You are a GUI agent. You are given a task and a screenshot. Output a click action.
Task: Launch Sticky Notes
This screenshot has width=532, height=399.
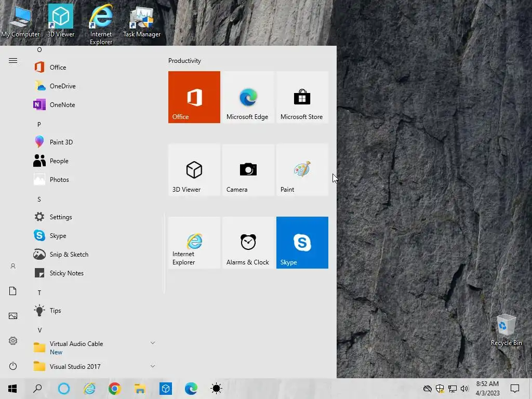pyautogui.click(x=95, y=273)
